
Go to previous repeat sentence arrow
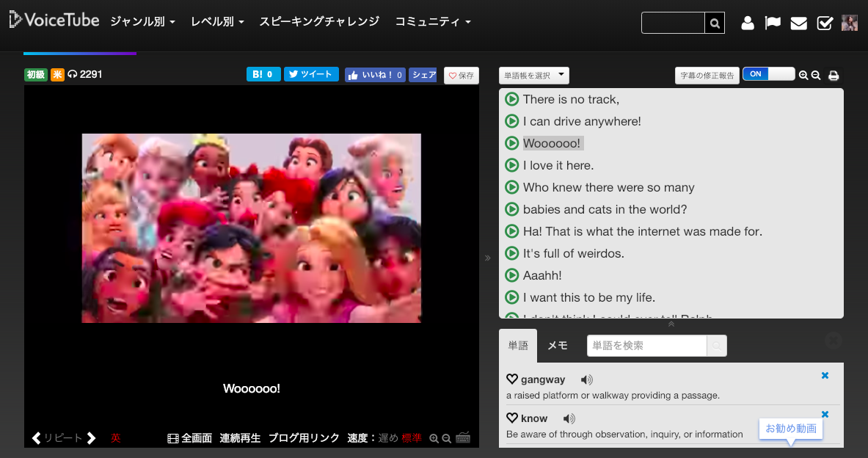(x=37, y=438)
